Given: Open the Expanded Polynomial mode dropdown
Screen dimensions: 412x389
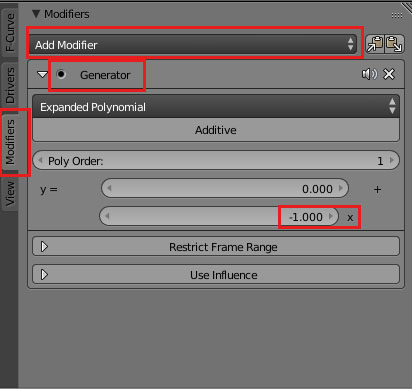Looking at the screenshot, I should point(216,107).
